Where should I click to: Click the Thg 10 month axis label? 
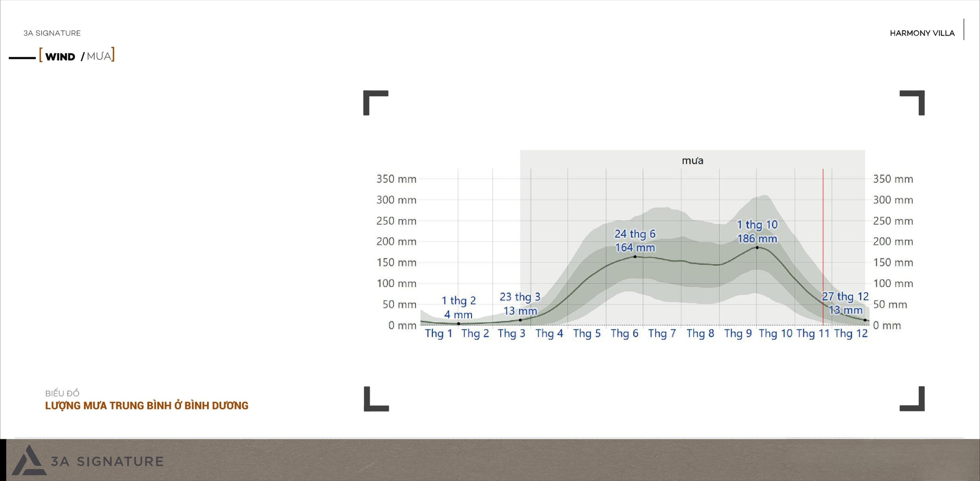(775, 334)
